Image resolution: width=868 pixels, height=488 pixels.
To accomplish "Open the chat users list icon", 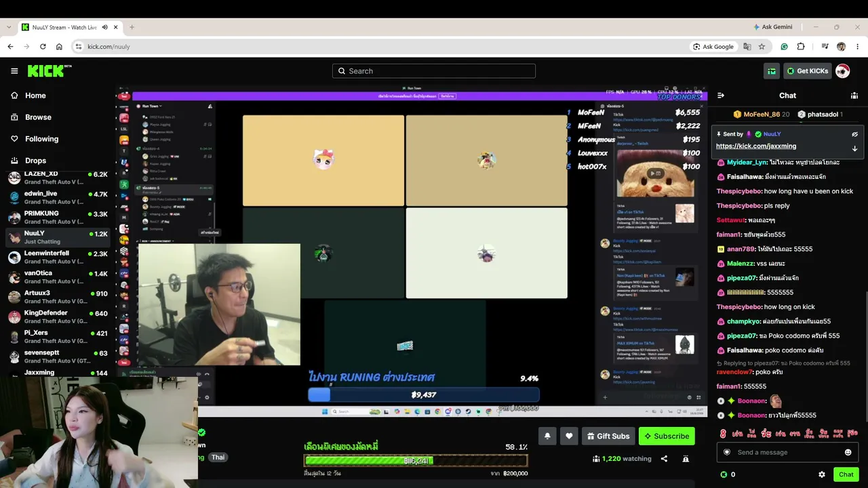I will coord(854,96).
